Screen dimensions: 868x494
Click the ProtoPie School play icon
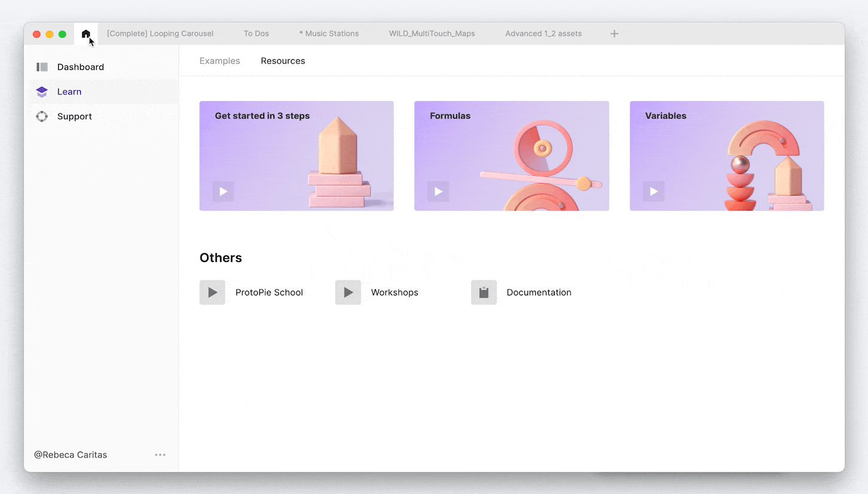click(213, 292)
